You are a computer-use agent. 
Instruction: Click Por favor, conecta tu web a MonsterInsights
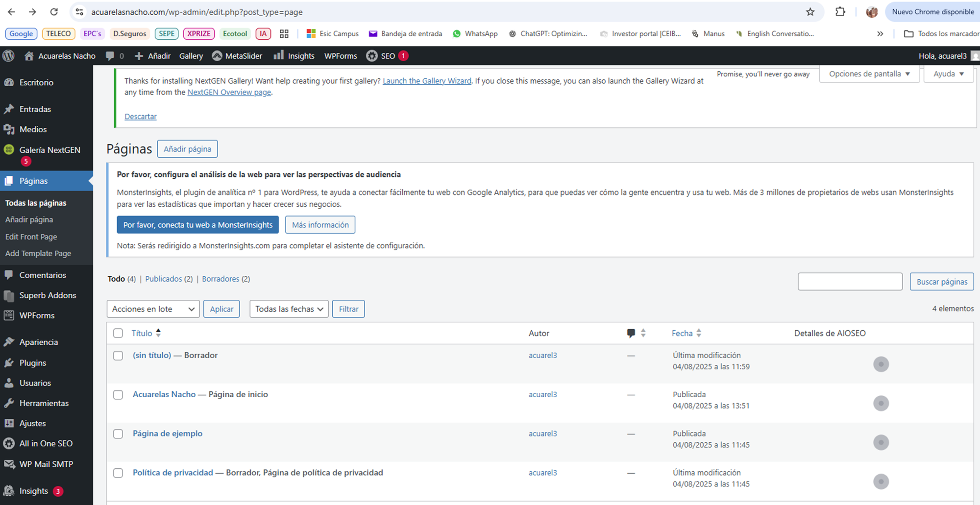click(198, 225)
